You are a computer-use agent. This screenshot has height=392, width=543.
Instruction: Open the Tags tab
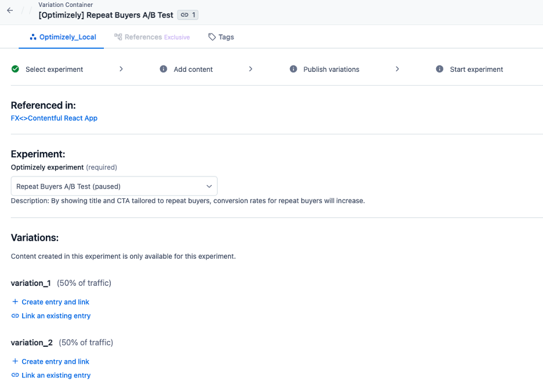coord(221,37)
